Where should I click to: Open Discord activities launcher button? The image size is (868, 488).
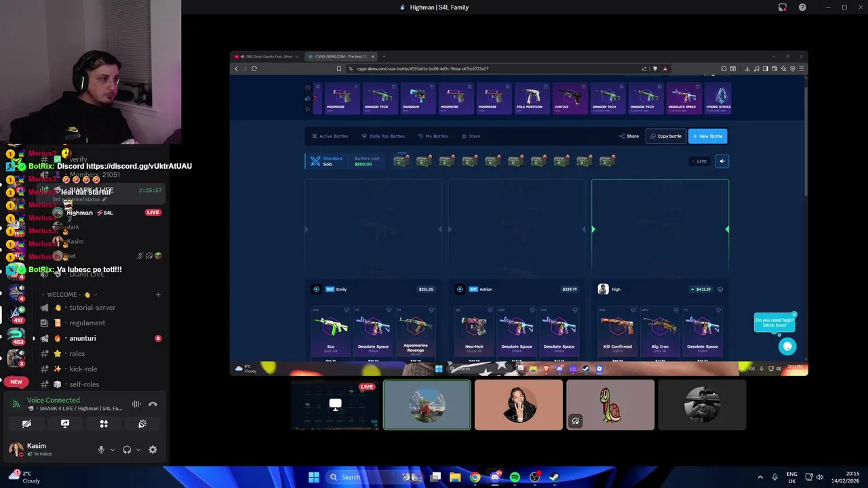104,424
